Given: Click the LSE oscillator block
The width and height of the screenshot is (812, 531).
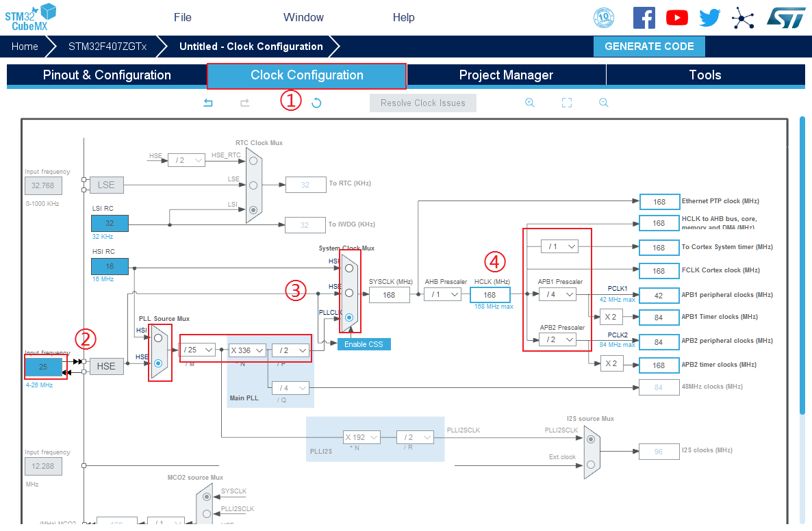Looking at the screenshot, I should pos(107,185).
